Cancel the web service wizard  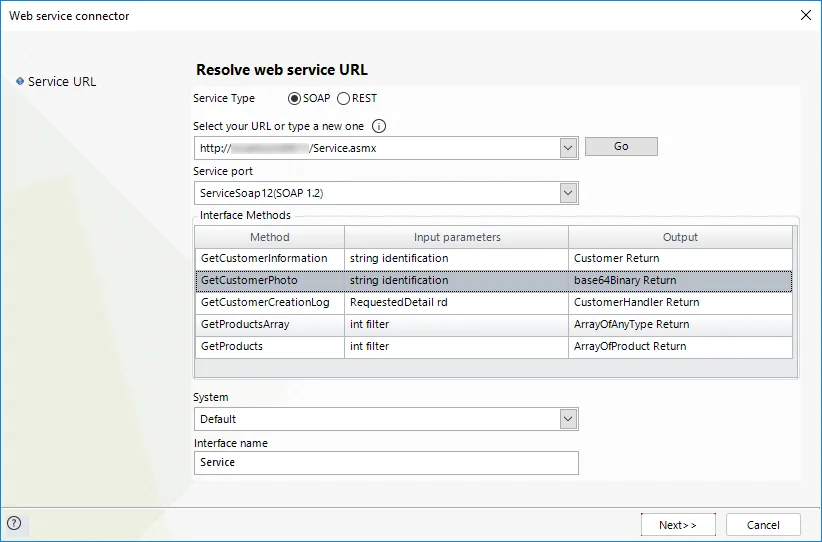pyautogui.click(x=763, y=525)
